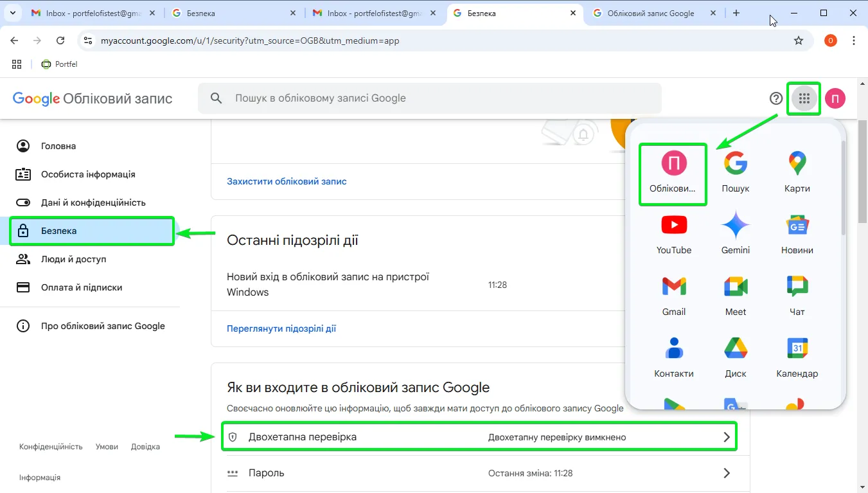Open Gmail in the apps panel
Viewport: 868px width, 493px height.
[674, 296]
